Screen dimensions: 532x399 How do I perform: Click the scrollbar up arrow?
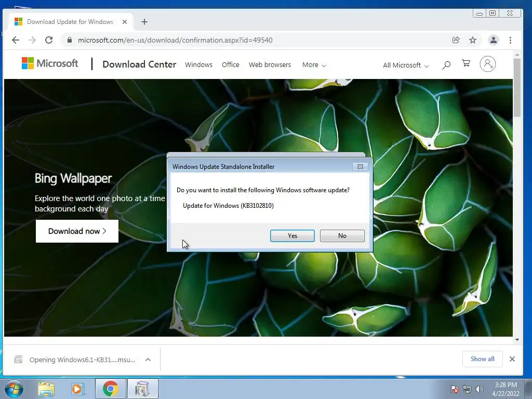[x=517, y=54]
